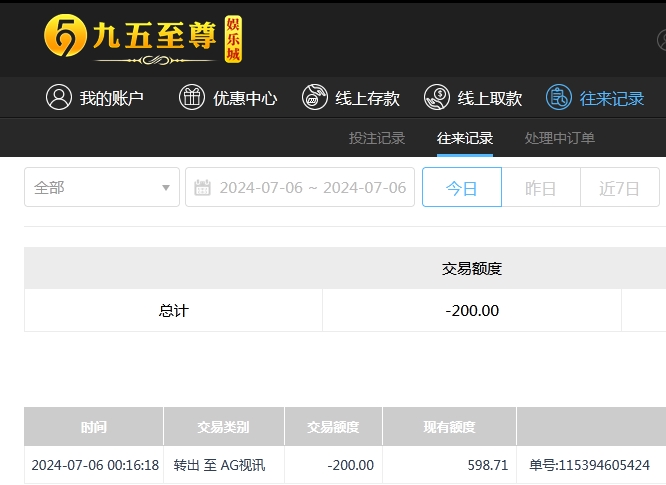The width and height of the screenshot is (666, 485).
Task: Go to 线上存款 page
Action: coord(350,97)
